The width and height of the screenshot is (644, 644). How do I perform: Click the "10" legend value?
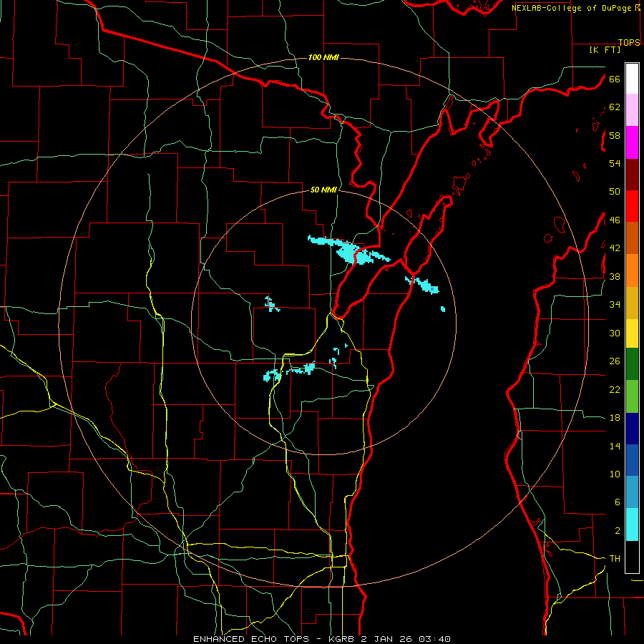pos(615,474)
